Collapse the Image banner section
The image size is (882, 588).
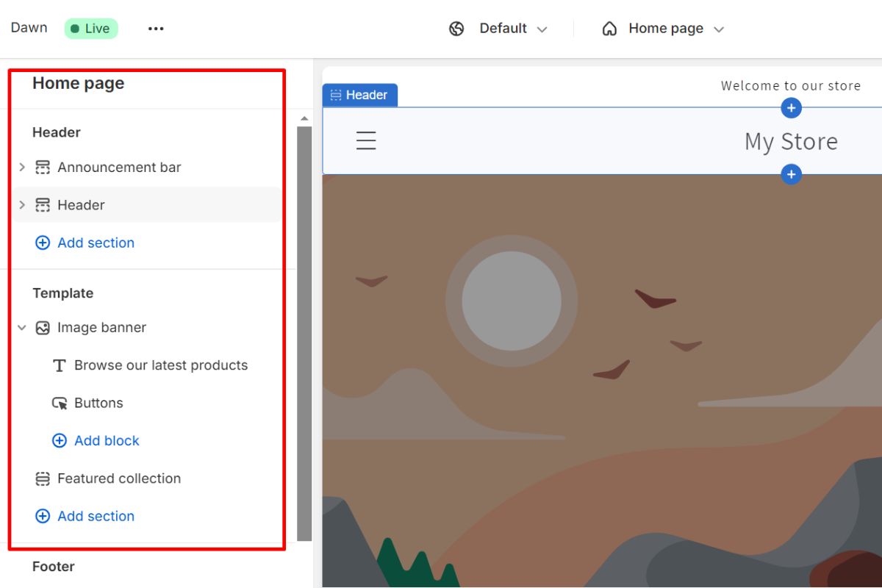[22, 328]
